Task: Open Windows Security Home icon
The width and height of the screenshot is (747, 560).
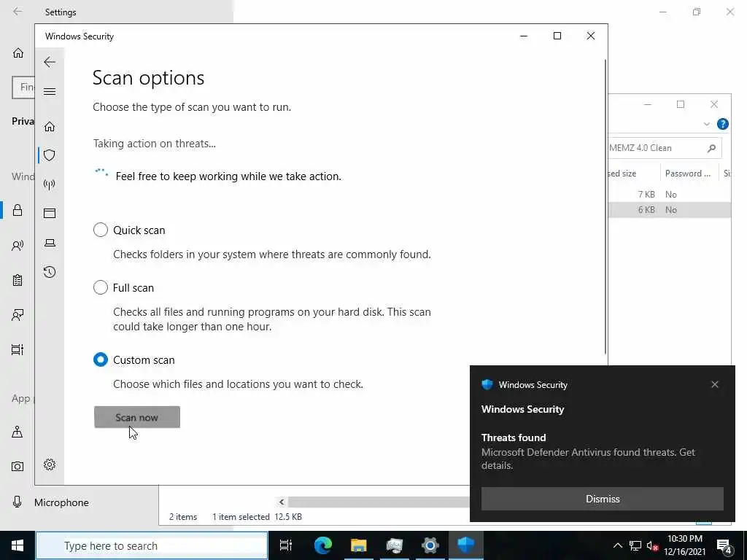Action: click(50, 126)
